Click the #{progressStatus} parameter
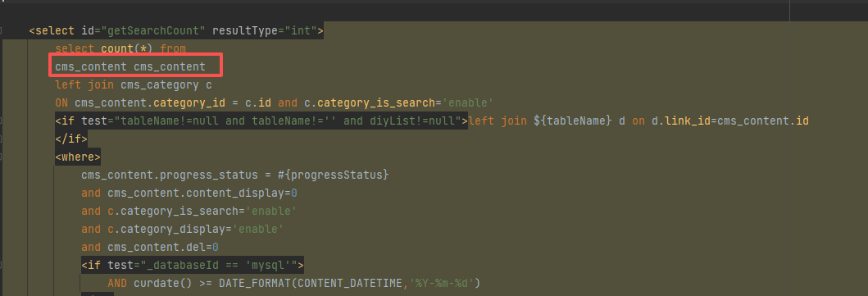The image size is (868, 296). pyautogui.click(x=334, y=175)
